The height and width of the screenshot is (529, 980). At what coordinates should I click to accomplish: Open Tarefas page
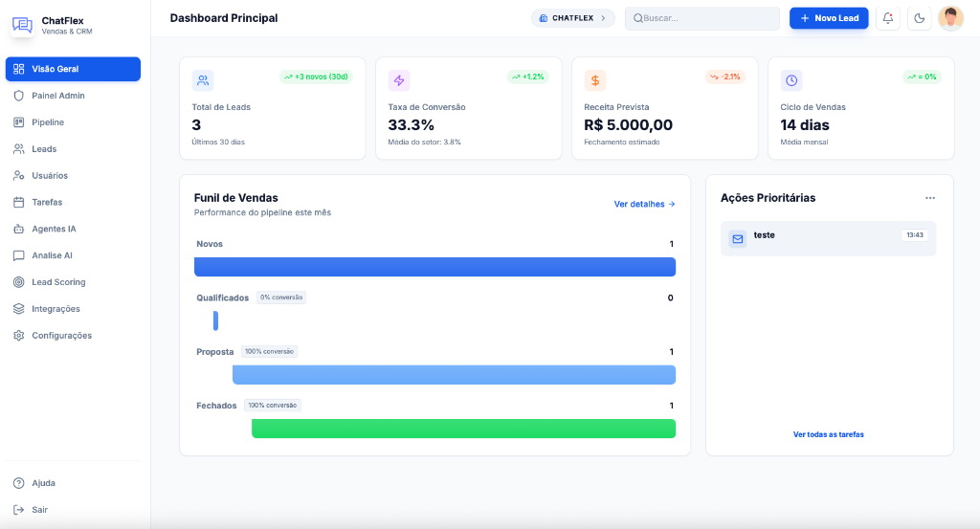73,203
